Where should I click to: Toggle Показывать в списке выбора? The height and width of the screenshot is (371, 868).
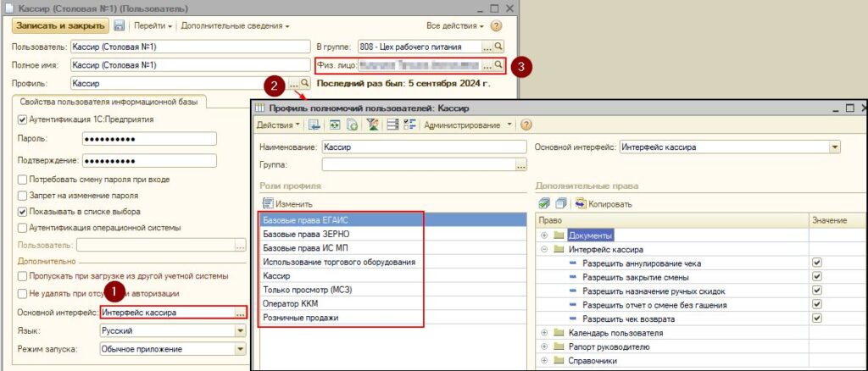tap(22, 212)
